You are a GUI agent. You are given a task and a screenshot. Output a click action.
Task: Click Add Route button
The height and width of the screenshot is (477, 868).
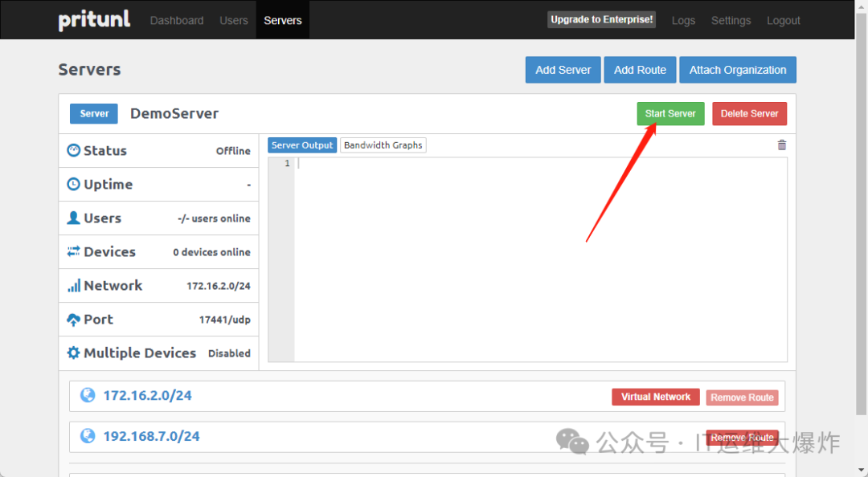pyautogui.click(x=640, y=70)
